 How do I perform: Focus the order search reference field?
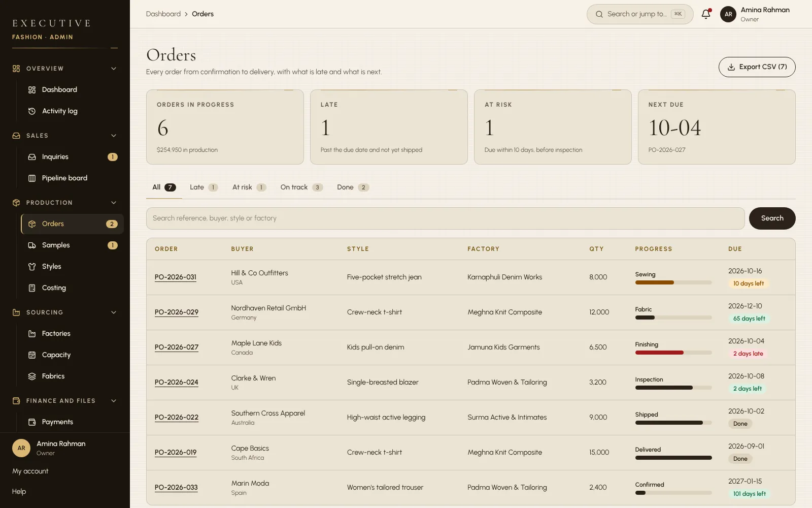tap(445, 218)
